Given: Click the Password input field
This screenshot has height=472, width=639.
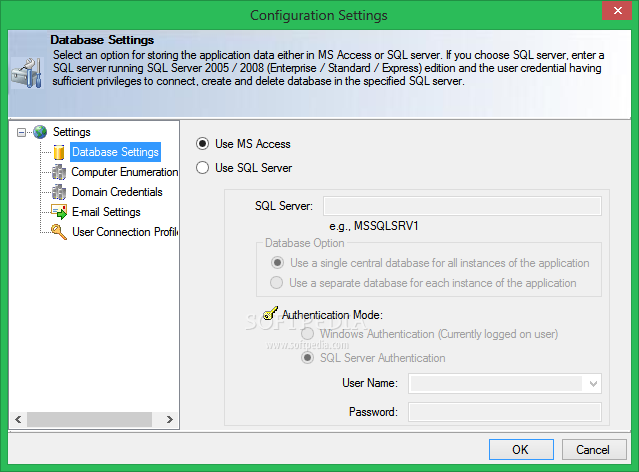Looking at the screenshot, I should coord(505,412).
